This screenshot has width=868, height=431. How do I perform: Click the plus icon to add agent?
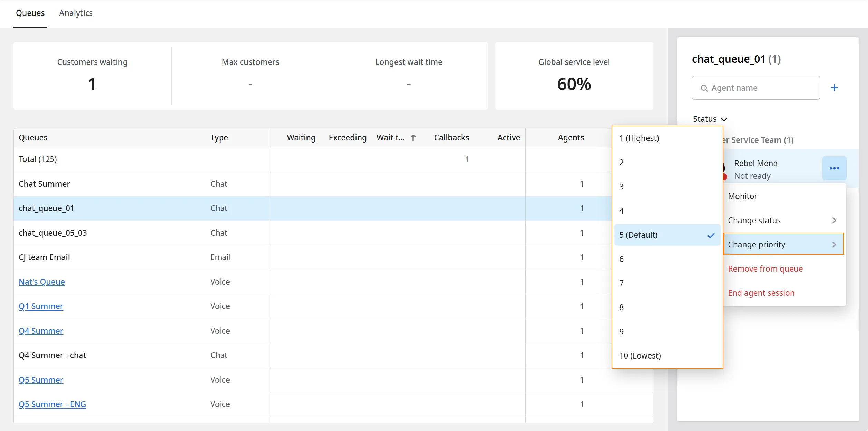click(x=834, y=88)
